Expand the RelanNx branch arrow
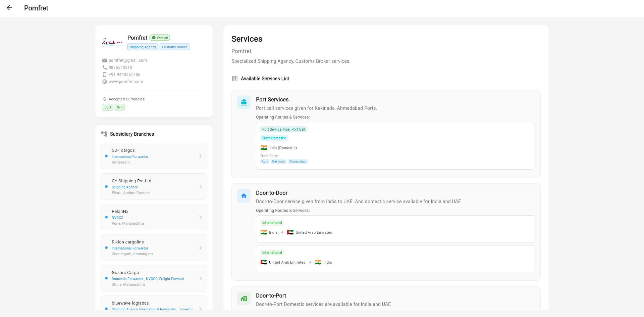This screenshot has width=644, height=317. pos(201,217)
